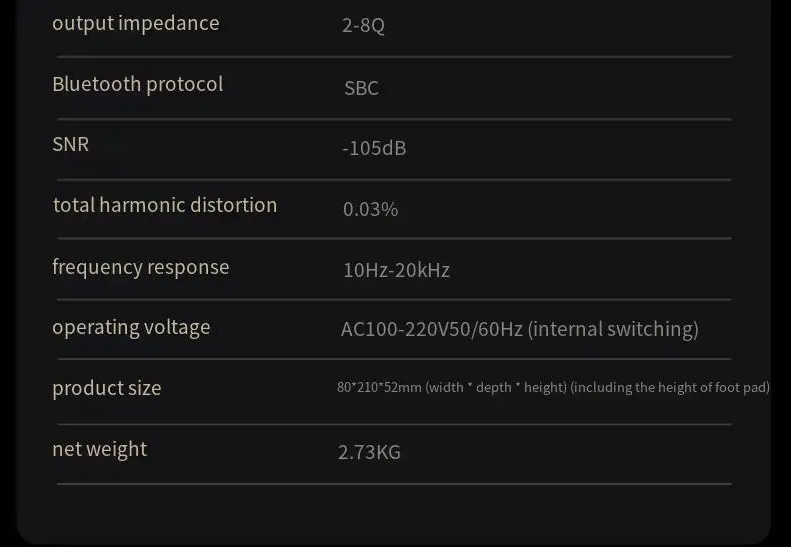
Task: Click the "product size" label
Action: (x=106, y=388)
